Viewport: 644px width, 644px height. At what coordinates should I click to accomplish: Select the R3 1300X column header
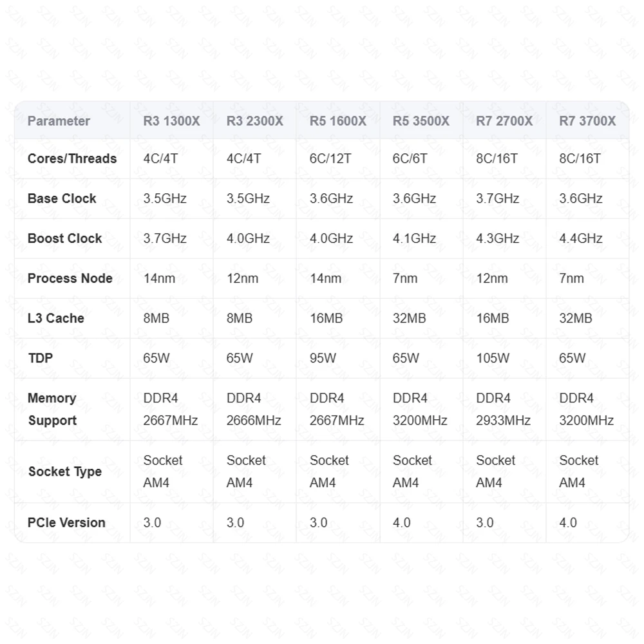[171, 121]
